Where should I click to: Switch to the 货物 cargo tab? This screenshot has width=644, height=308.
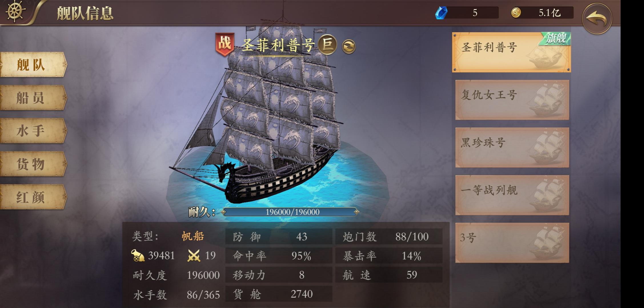33,164
